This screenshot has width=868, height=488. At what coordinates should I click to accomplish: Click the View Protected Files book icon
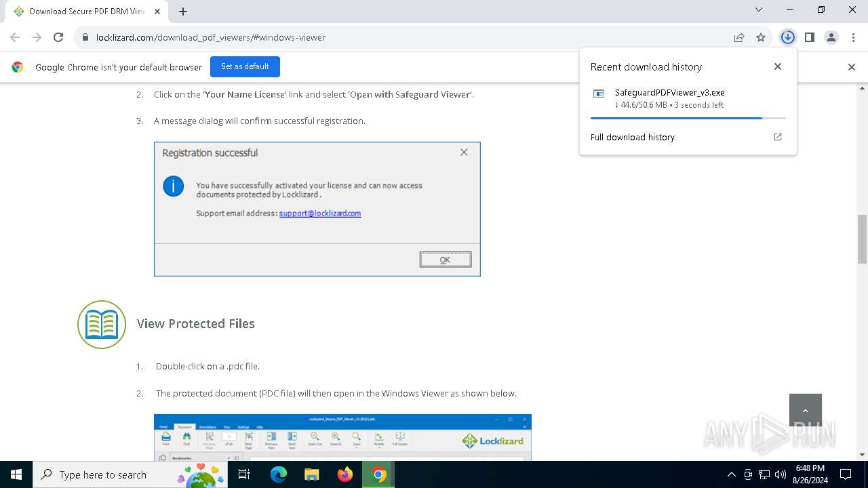click(x=102, y=325)
